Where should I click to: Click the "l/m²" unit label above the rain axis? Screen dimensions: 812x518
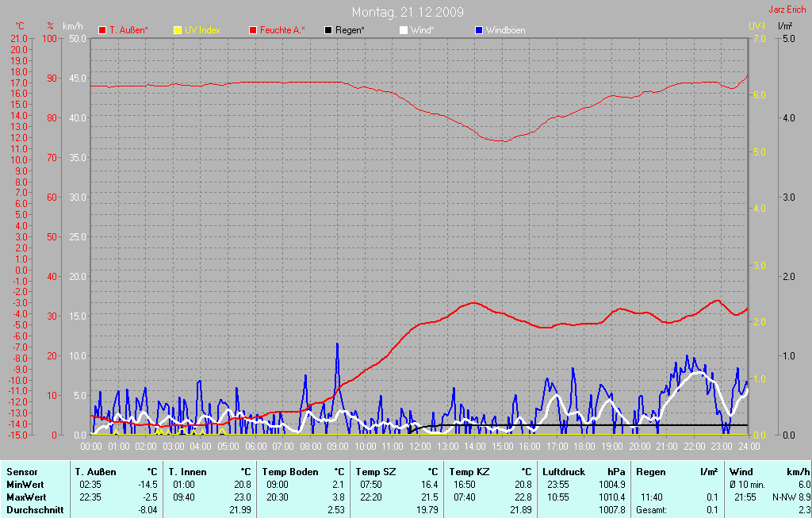[x=785, y=26]
